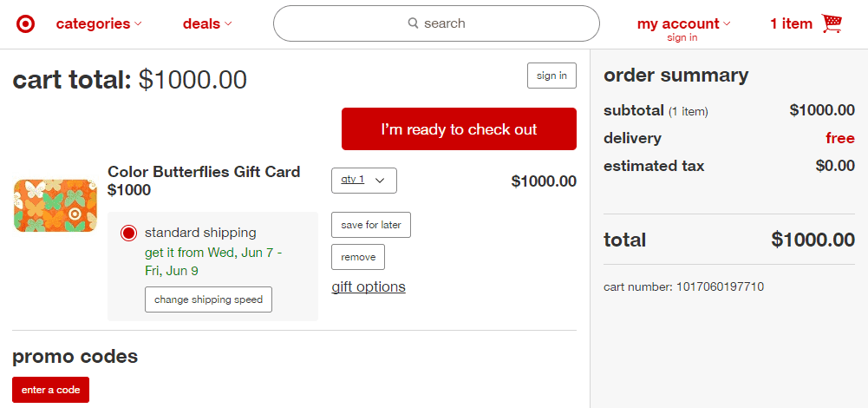
Task: Click save for later
Action: (371, 225)
